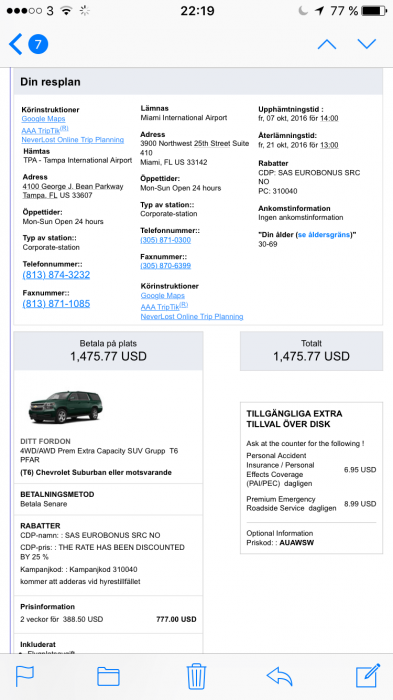Open the unread count badge showing 7
Viewport: 393px width, 700px height.
pos(38,44)
